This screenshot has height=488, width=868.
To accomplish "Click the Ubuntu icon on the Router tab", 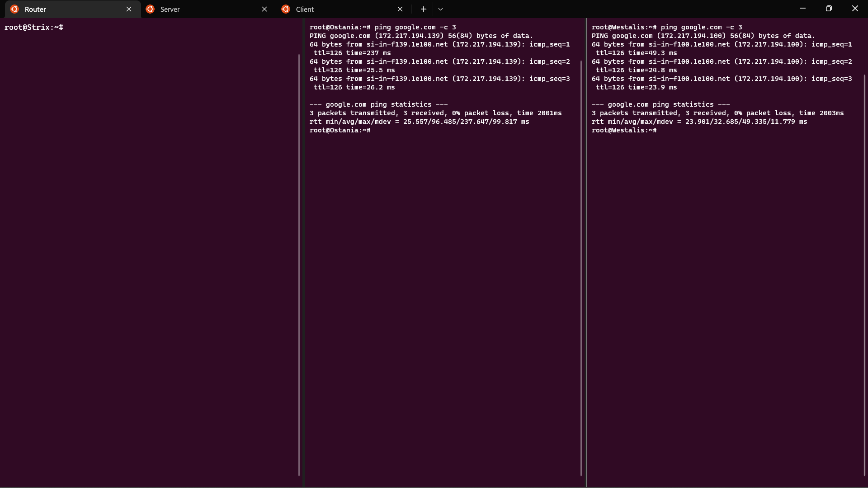I will 14,9.
